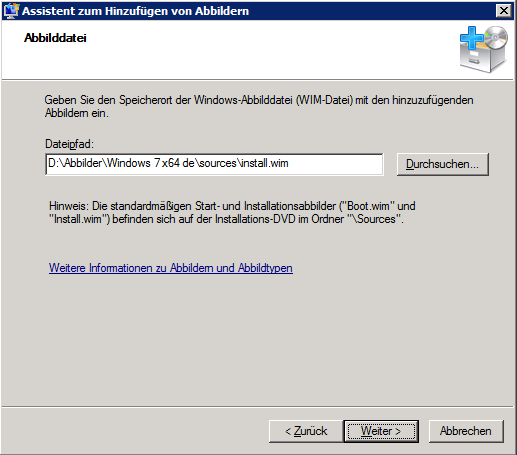Click the Dateipfad label
This screenshot has width=517, height=455.
(x=69, y=144)
